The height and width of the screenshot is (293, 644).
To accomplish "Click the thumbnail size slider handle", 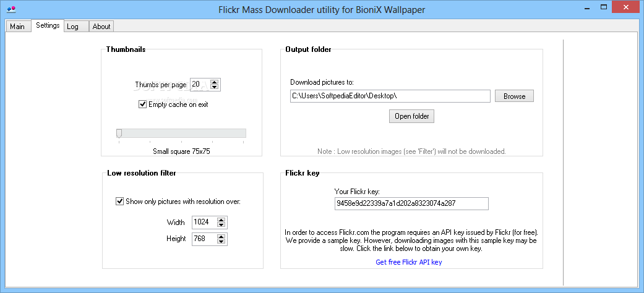I will click(119, 134).
